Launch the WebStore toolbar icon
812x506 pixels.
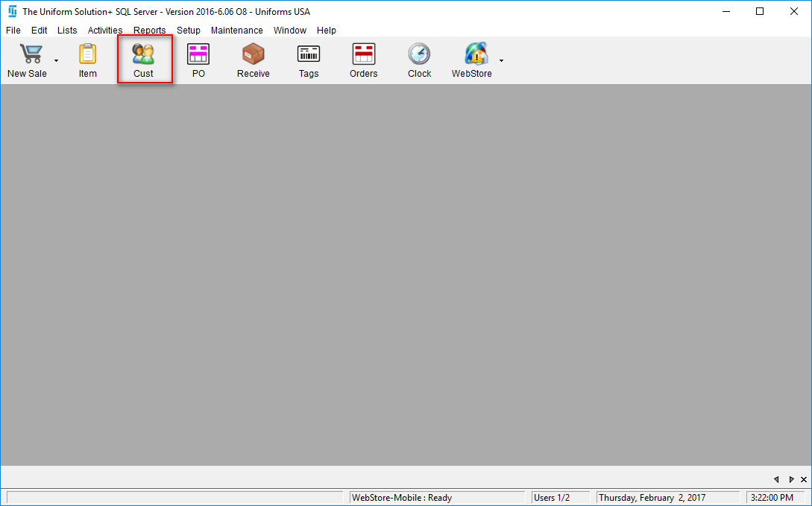click(x=472, y=60)
